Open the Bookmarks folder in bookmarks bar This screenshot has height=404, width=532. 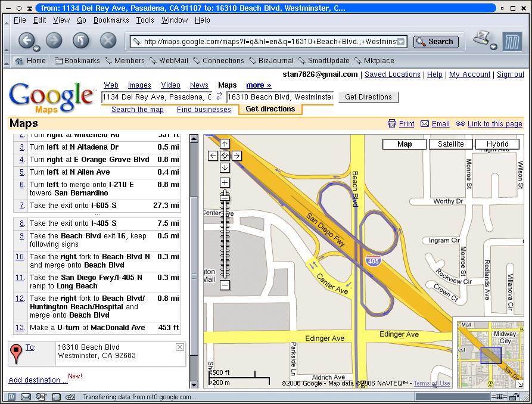coord(77,61)
